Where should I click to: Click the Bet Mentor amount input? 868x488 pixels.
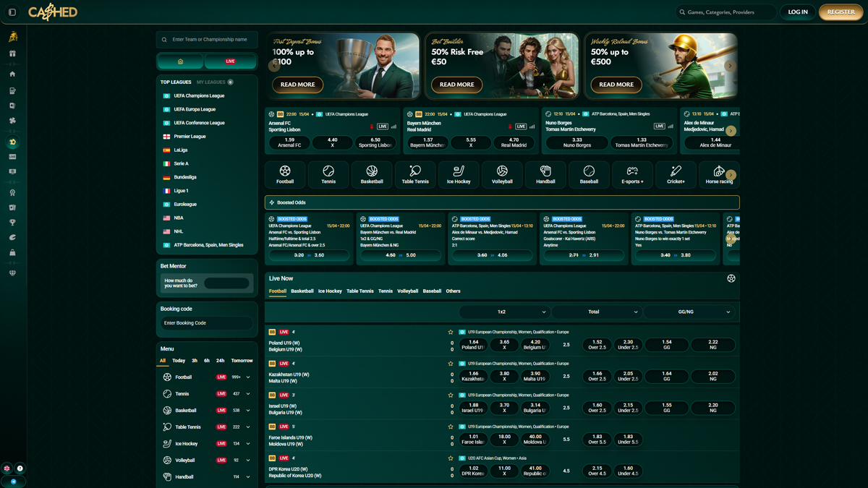click(x=226, y=283)
